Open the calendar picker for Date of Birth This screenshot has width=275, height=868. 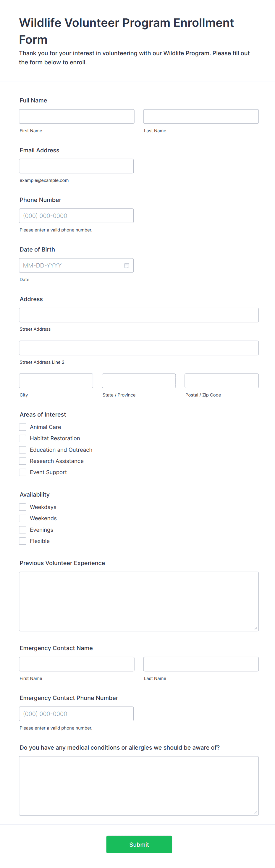127,265
